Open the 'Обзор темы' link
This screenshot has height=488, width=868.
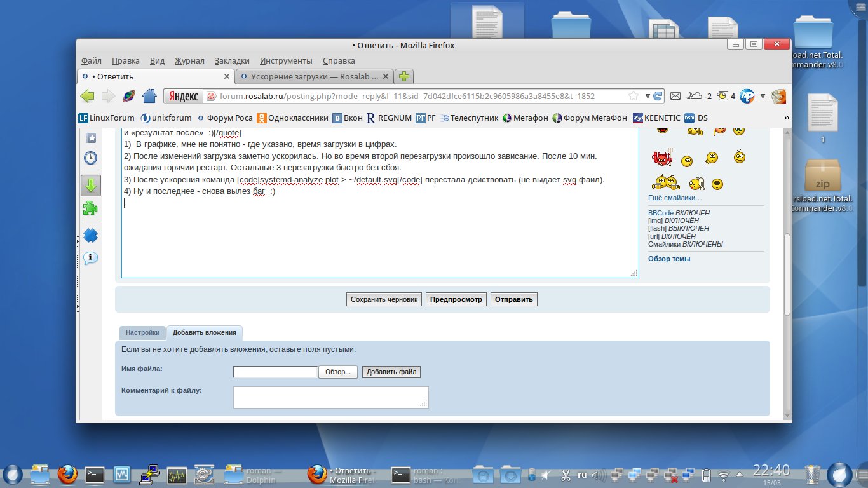[669, 259]
